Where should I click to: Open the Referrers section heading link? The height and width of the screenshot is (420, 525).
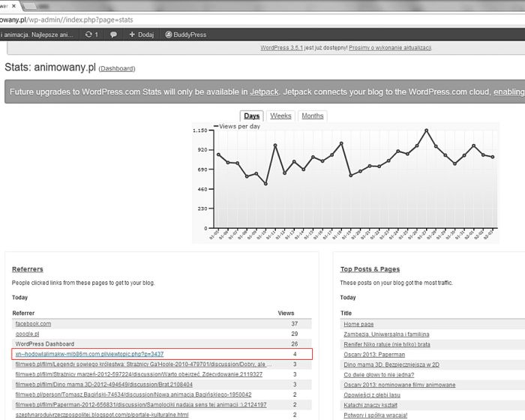(x=28, y=268)
